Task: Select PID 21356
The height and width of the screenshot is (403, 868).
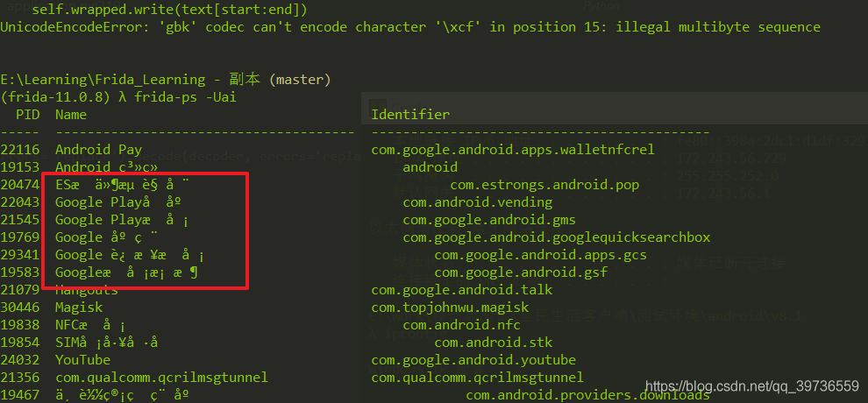Action: pos(20,378)
